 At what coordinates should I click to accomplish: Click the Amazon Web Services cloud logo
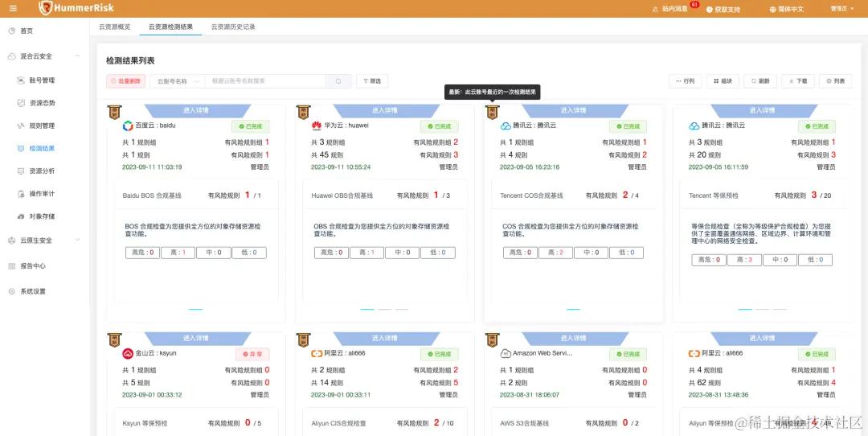pos(506,353)
